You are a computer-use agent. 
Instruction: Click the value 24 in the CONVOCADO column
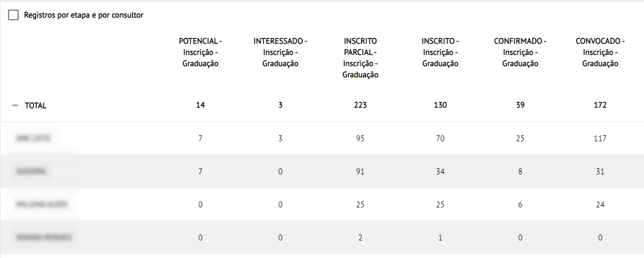[600, 205]
